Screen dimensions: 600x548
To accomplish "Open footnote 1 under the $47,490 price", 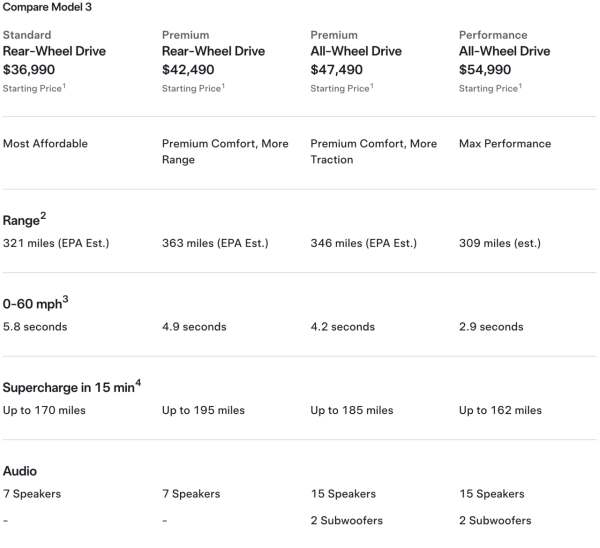I will coord(372,86).
